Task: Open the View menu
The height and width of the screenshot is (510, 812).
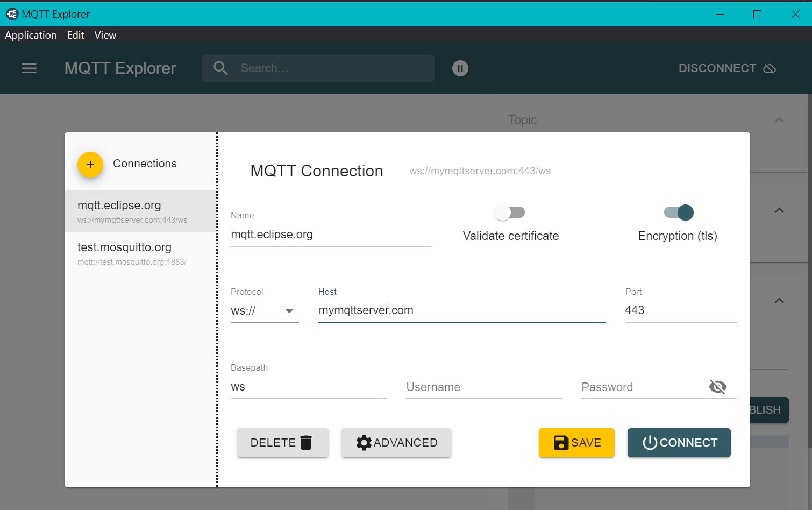Action: (x=105, y=35)
